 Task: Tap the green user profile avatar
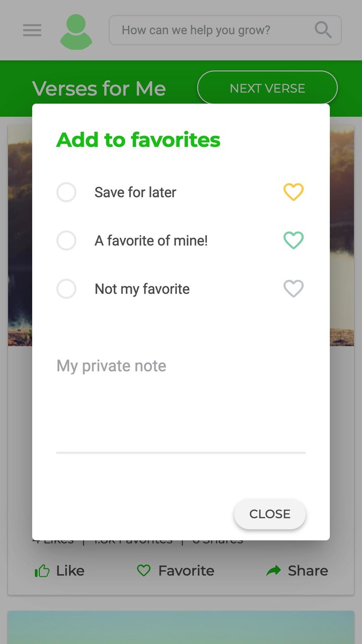pos(76,32)
